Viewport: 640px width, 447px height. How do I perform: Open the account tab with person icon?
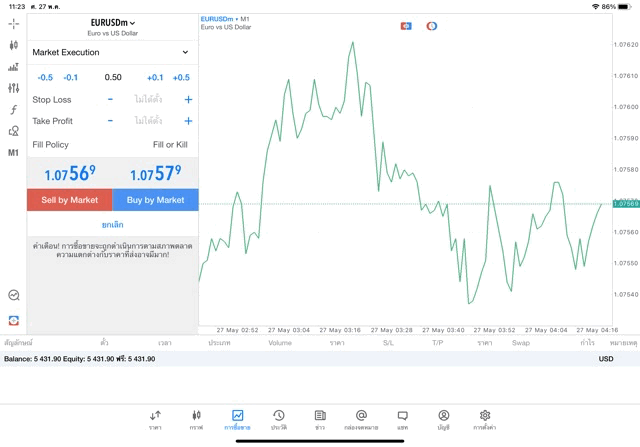(x=444, y=420)
